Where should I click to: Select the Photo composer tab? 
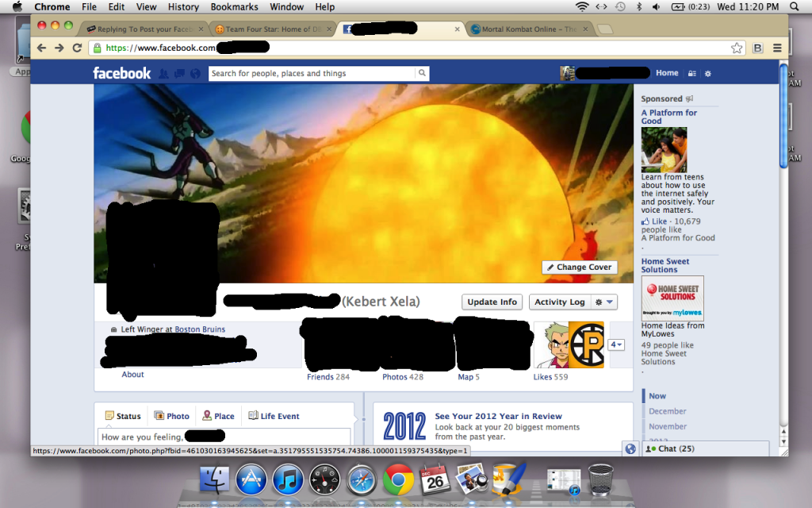click(x=172, y=416)
